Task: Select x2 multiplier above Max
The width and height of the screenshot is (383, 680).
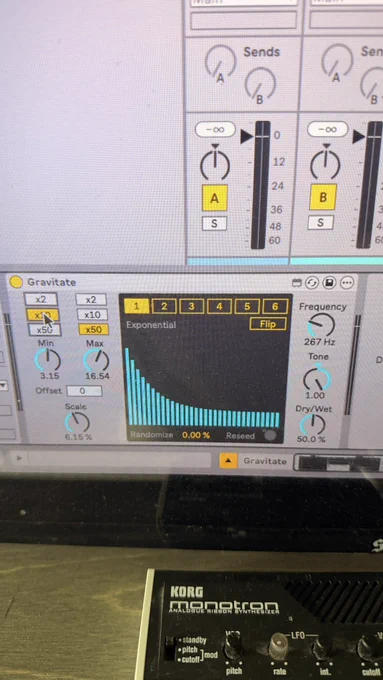Action: [91, 300]
